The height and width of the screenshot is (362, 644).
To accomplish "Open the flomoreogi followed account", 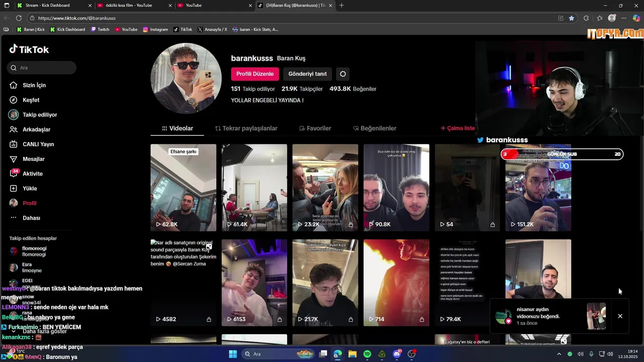I will (x=28, y=251).
